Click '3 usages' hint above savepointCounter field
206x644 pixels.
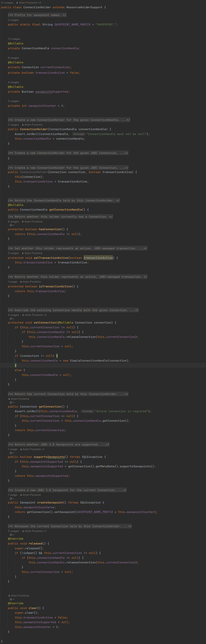click(13, 101)
